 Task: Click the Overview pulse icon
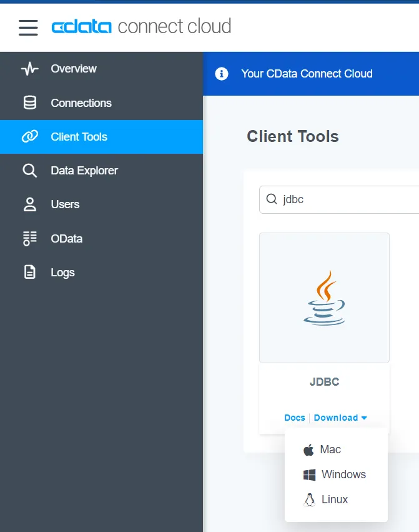[x=30, y=69]
